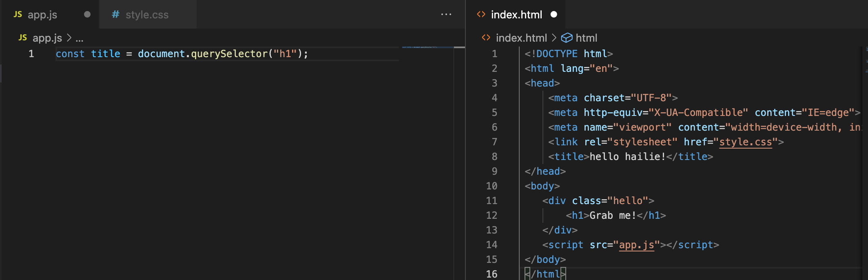868x280 pixels.
Task: Click the closing div tag
Action: coord(560,230)
